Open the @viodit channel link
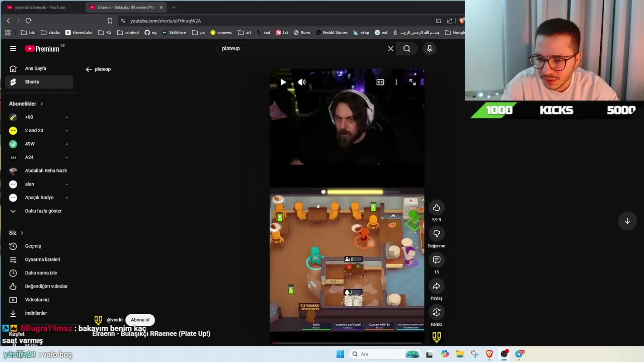Screen dimensions: 644x362 point(115,320)
